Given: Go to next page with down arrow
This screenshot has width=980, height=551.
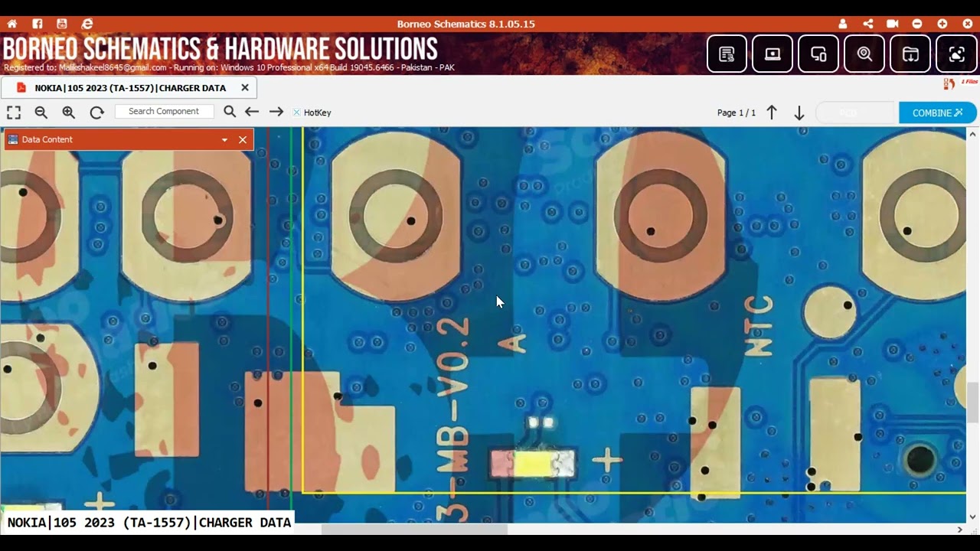Looking at the screenshot, I should pyautogui.click(x=799, y=113).
